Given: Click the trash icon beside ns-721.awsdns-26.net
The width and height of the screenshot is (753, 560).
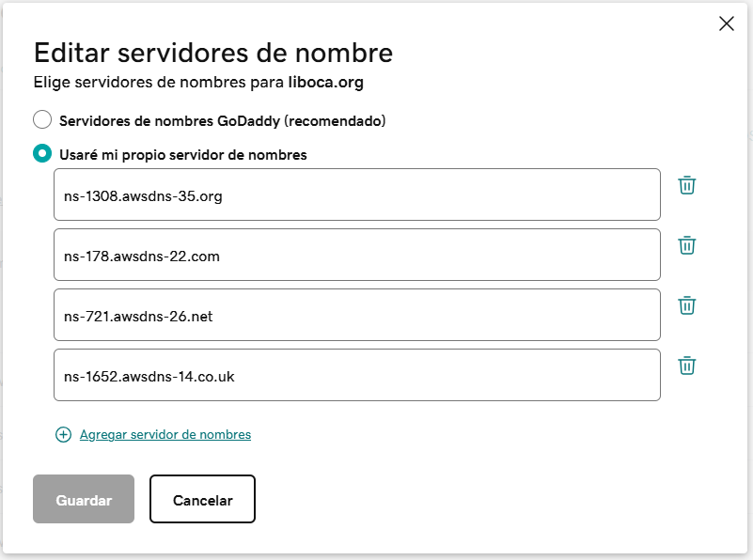Looking at the screenshot, I should [x=687, y=305].
